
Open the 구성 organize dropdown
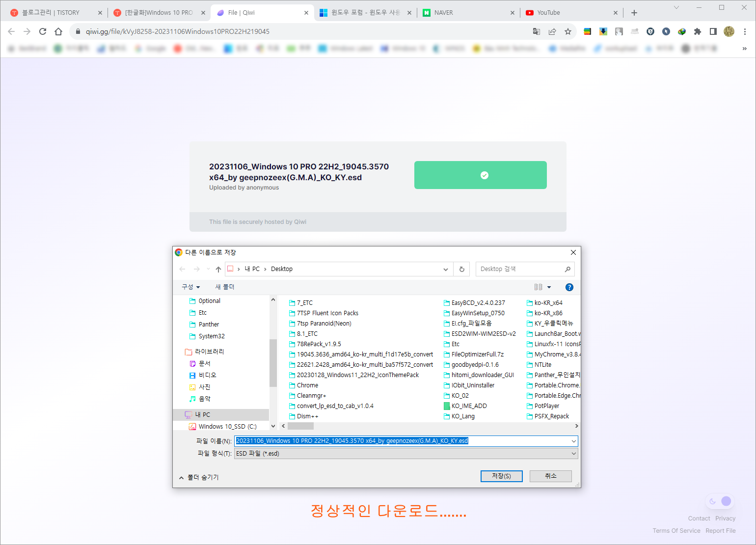point(191,287)
